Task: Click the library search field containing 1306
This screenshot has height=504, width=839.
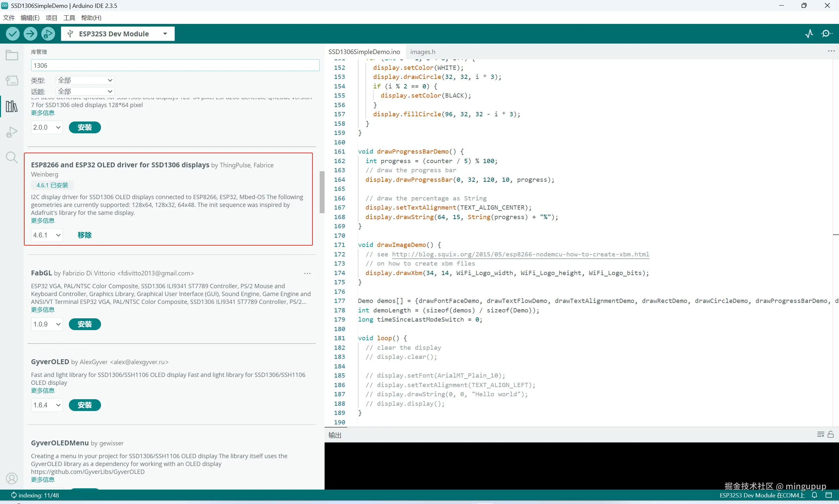Action: coord(175,65)
